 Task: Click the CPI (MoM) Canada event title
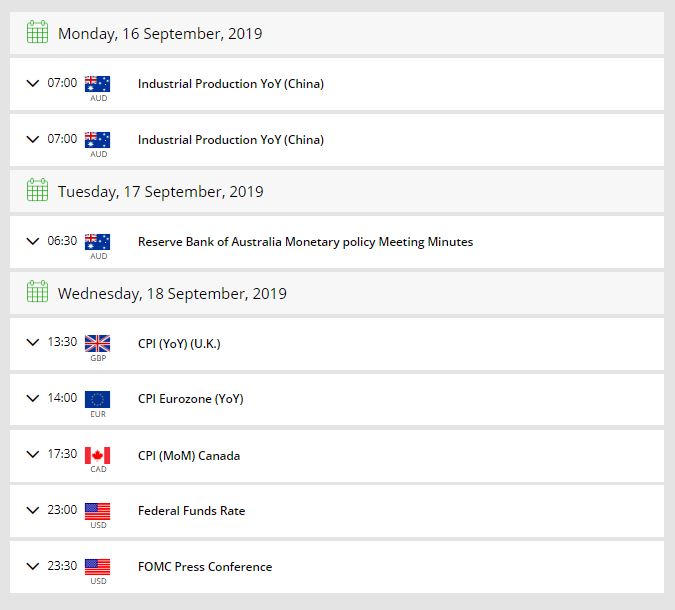pos(188,456)
